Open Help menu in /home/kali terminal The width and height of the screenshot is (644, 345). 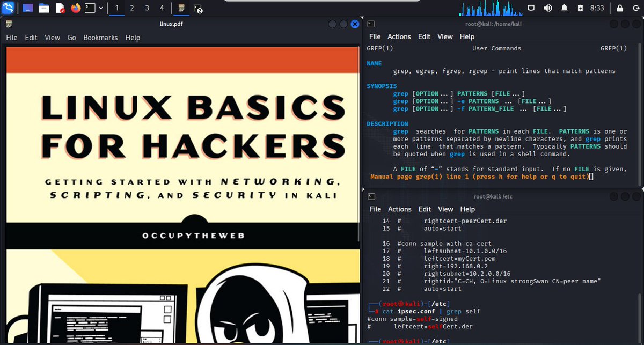tap(467, 36)
